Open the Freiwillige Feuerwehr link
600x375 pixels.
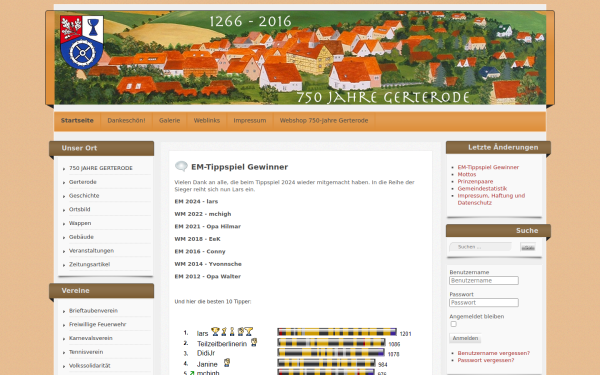tap(98, 324)
